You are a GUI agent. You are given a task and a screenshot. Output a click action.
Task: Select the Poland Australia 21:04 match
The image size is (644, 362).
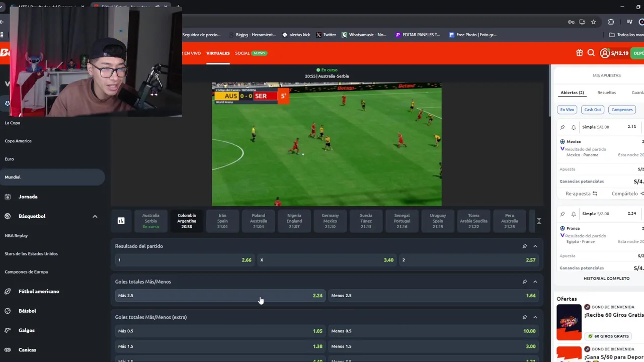259,221
